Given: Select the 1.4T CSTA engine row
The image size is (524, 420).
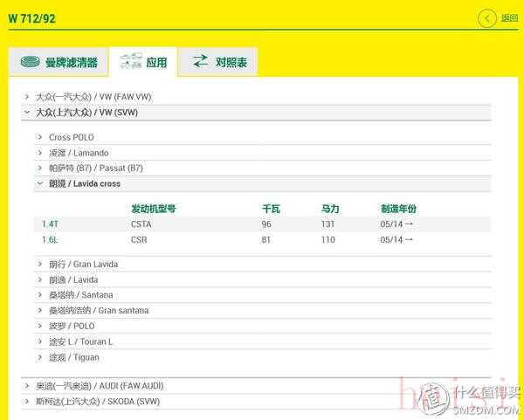Looking at the screenshot, I should [140, 224].
